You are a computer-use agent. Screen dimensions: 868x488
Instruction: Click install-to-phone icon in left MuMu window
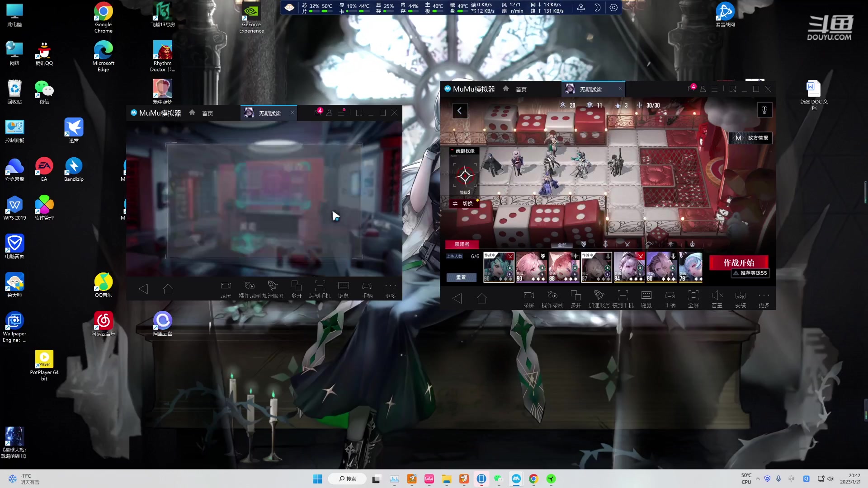(x=320, y=289)
